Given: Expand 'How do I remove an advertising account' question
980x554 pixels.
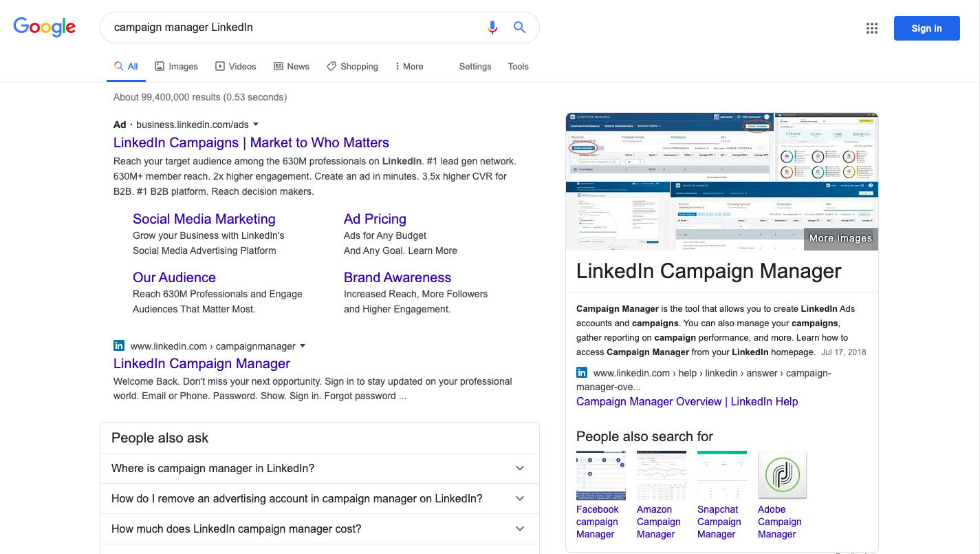Looking at the screenshot, I should click(320, 498).
